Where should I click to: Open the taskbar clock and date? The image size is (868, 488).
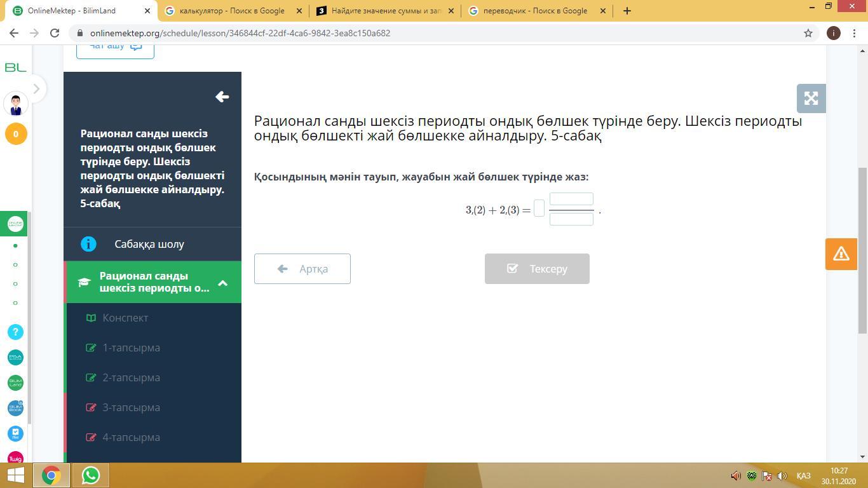pos(839,475)
